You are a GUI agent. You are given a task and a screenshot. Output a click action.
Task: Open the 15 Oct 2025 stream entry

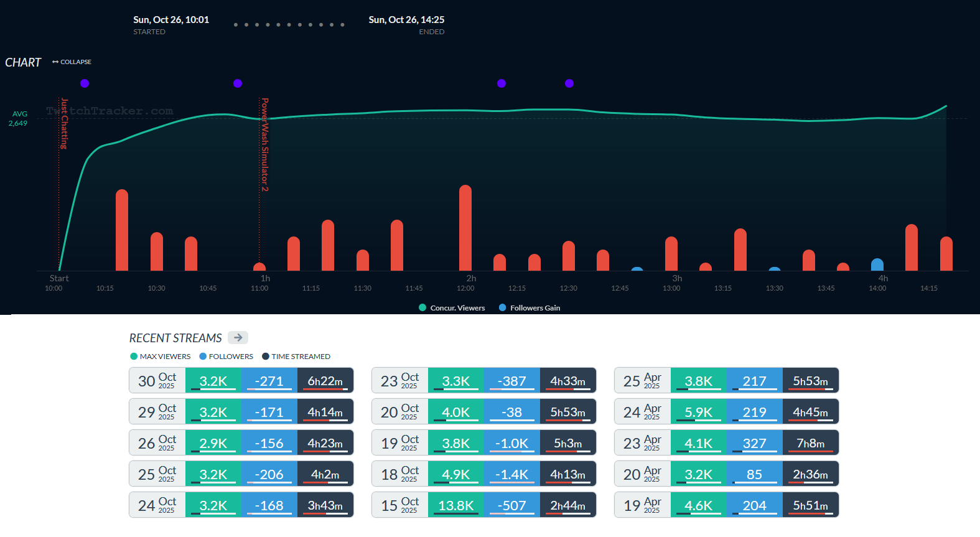point(400,505)
